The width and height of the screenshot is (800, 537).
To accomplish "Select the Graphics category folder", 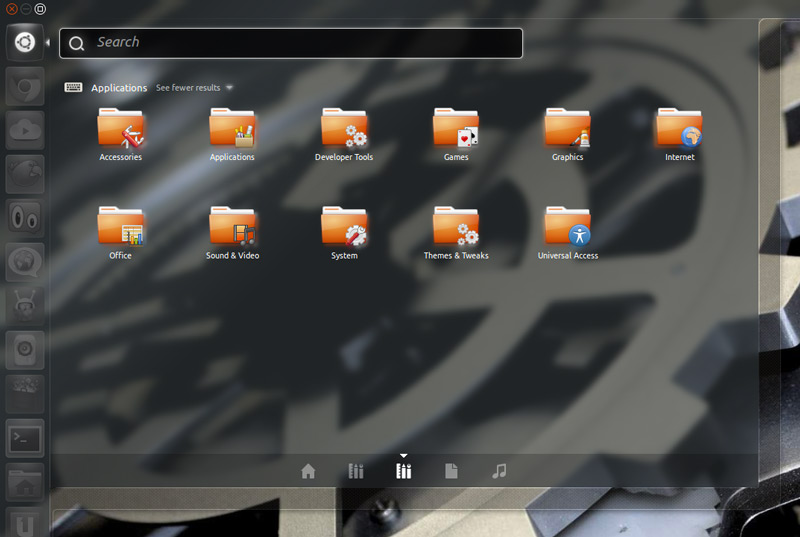I will coord(567,130).
